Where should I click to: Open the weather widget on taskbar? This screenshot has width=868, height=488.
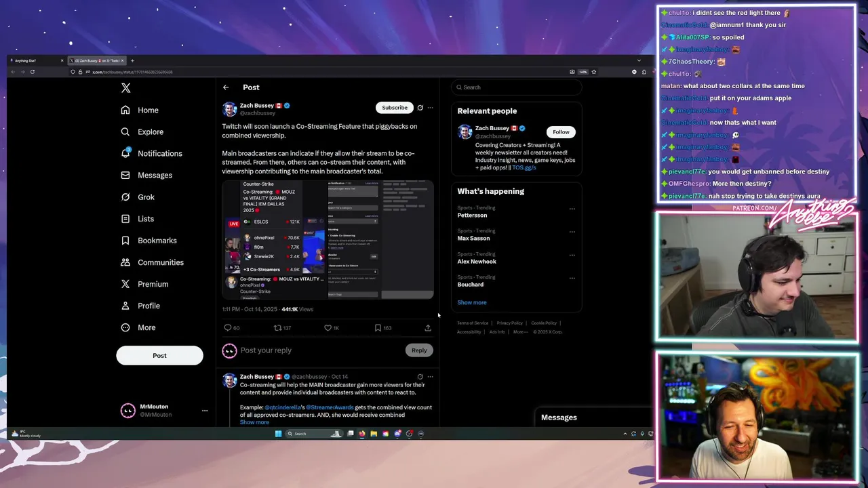point(27,434)
